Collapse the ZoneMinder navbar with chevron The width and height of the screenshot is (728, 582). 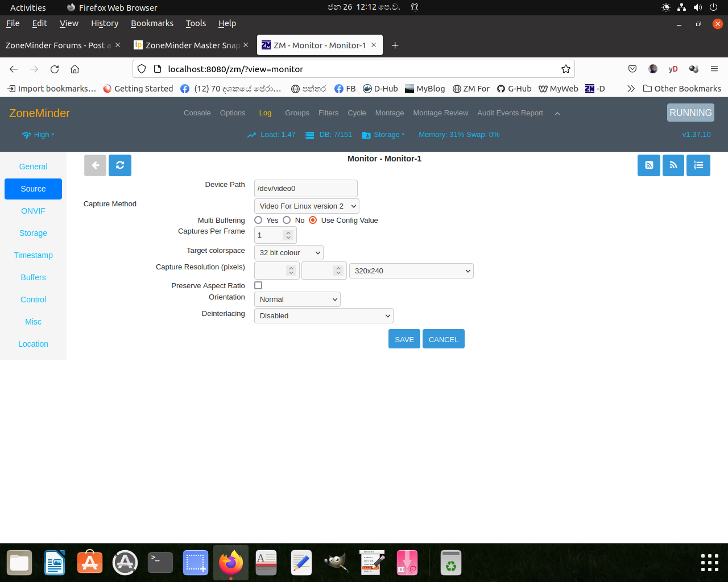point(557,114)
